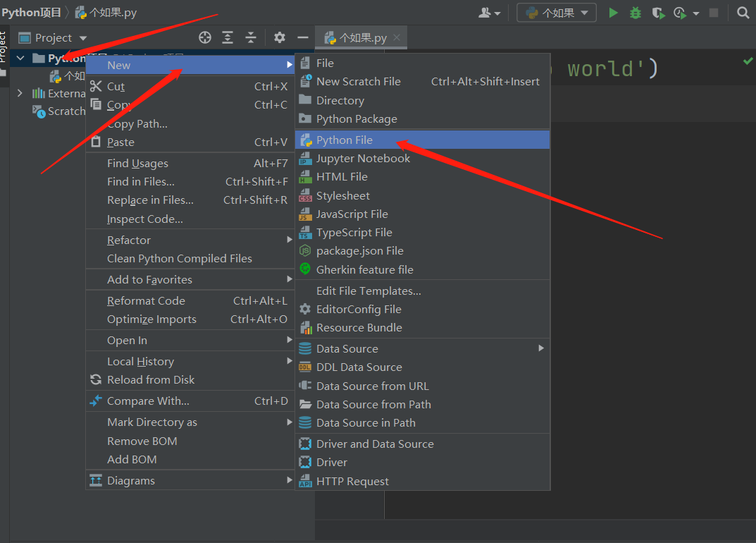Expand the Refactor submenu
This screenshot has height=543, width=756.
[x=190, y=240]
